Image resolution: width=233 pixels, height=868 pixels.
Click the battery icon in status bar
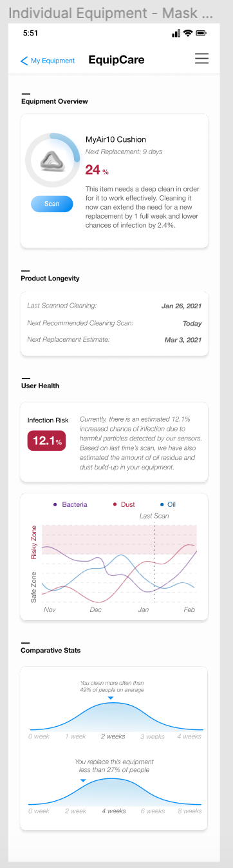tap(201, 33)
